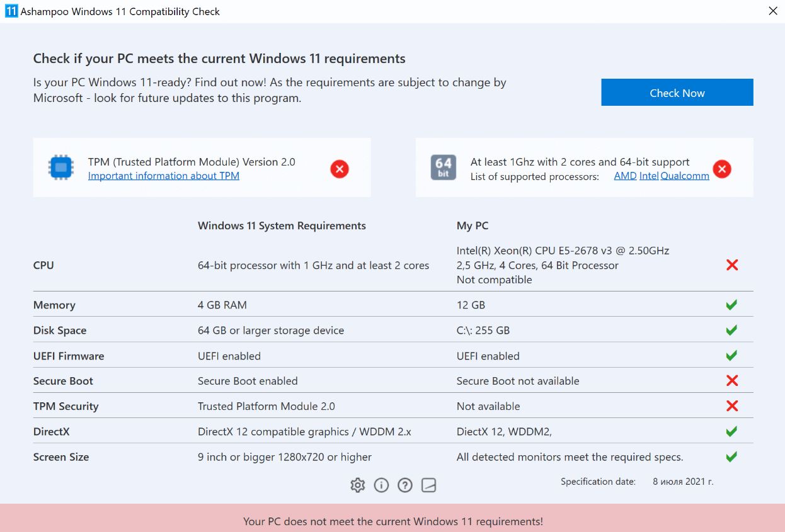Viewport: 785px width, 532px height.
Task: Click the Secure Boot row label
Action: pyautogui.click(x=63, y=381)
